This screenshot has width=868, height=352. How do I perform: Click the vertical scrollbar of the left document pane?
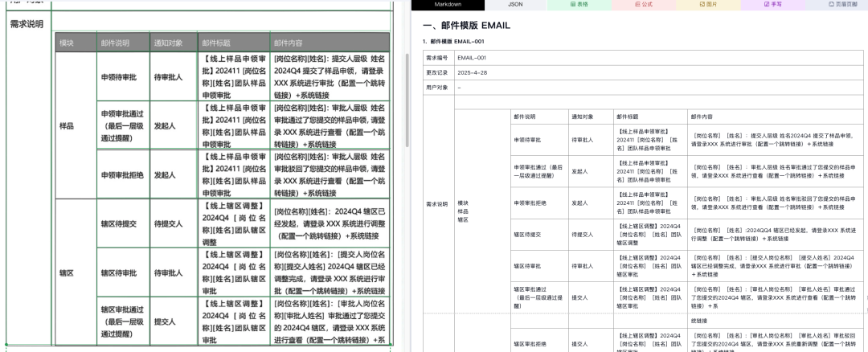click(x=407, y=100)
